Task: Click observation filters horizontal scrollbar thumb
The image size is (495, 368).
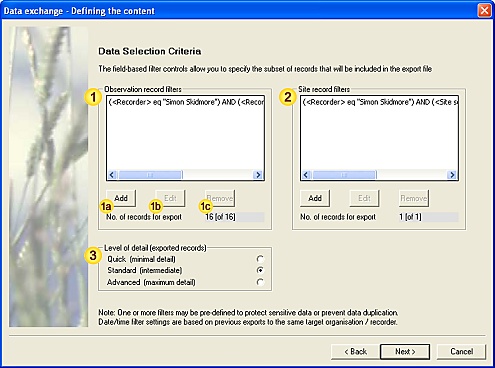Action: pos(151,175)
